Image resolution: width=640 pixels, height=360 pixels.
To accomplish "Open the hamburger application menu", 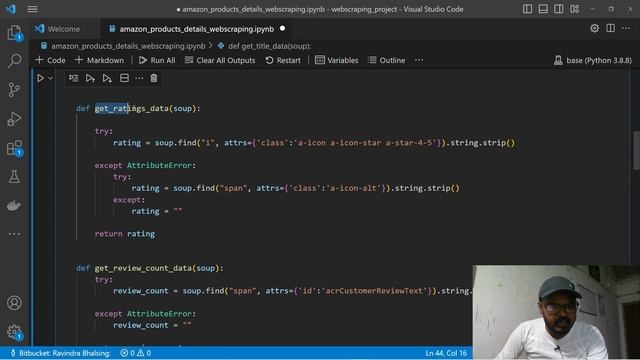I will tap(32, 9).
